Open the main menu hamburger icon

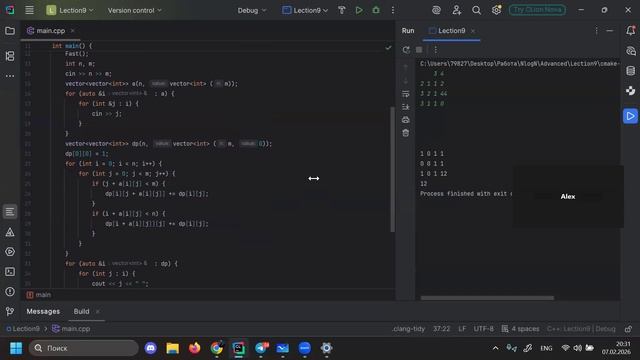(x=29, y=10)
